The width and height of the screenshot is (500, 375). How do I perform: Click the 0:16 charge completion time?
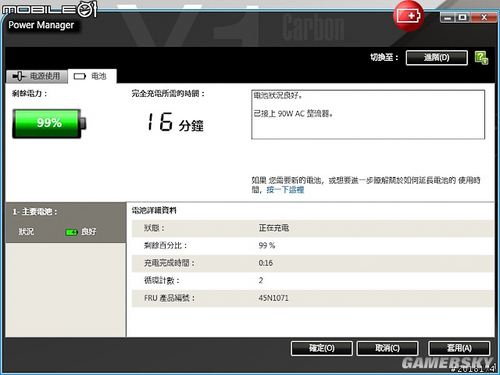266,263
